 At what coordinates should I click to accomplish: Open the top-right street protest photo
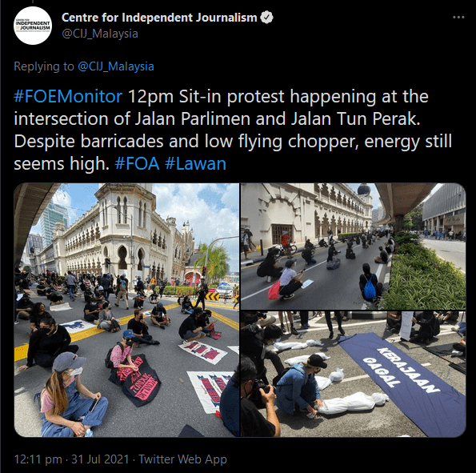click(353, 247)
